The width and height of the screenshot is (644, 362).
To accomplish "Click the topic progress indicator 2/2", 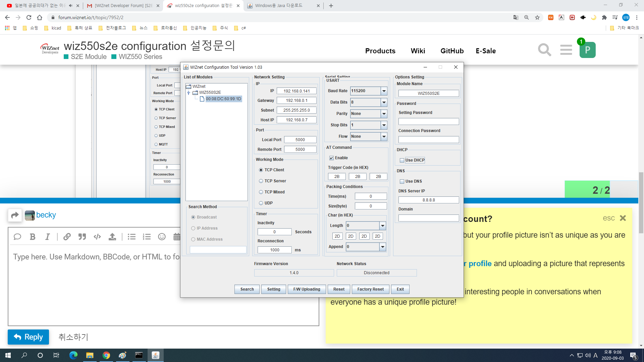I will (x=601, y=190).
